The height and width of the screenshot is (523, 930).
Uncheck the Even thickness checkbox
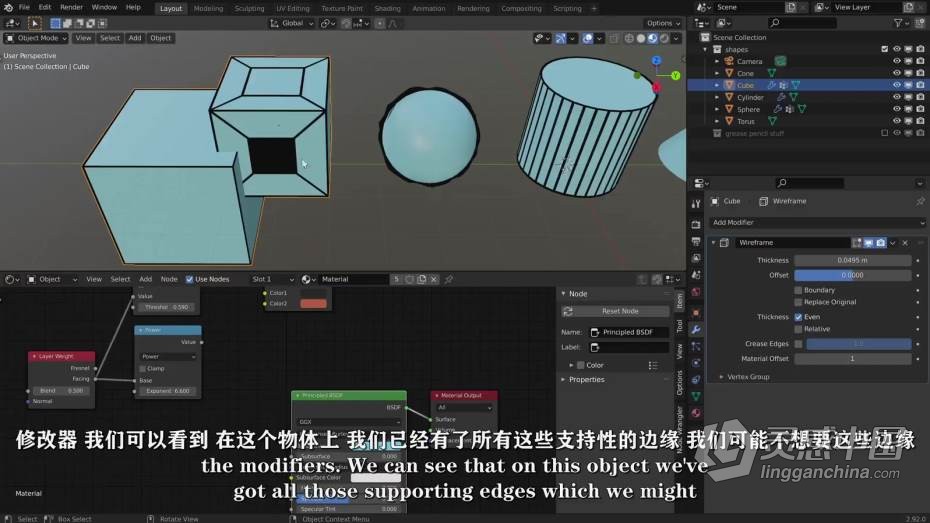[x=798, y=317]
